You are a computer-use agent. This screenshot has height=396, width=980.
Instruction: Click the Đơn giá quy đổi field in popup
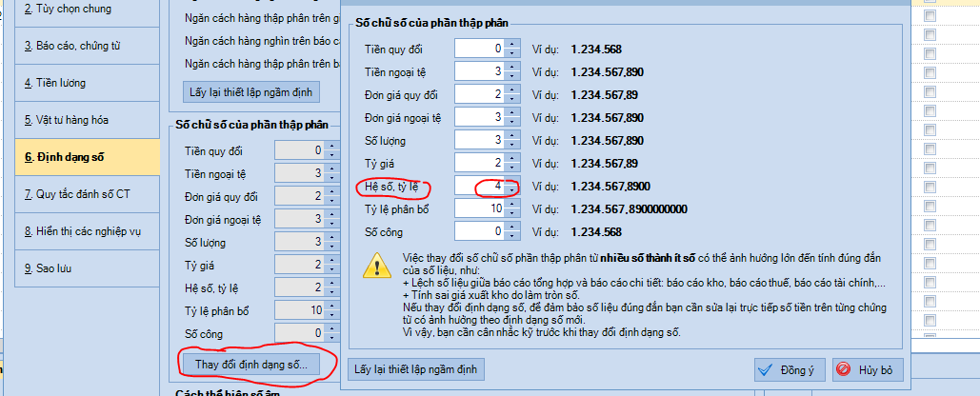pos(479,94)
